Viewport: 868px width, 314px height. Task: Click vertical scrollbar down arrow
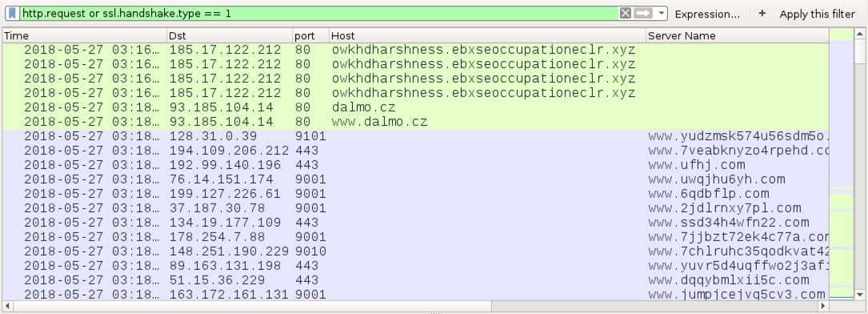(860, 294)
